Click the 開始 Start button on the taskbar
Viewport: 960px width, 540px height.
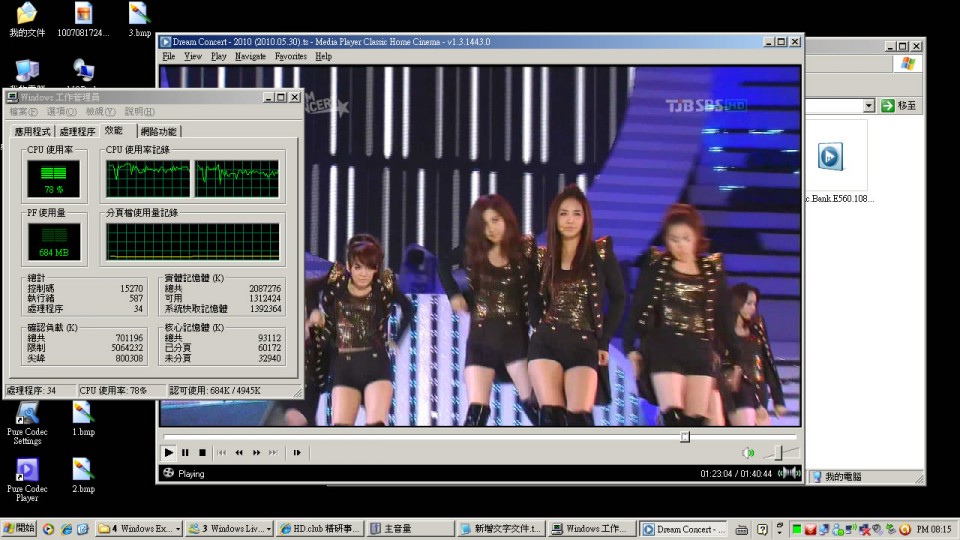pyautogui.click(x=19, y=528)
